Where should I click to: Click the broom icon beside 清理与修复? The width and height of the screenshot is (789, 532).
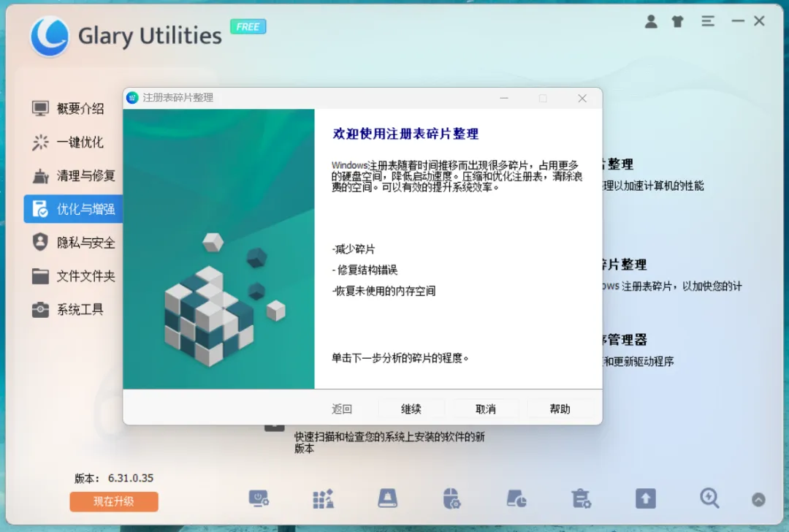(40, 175)
